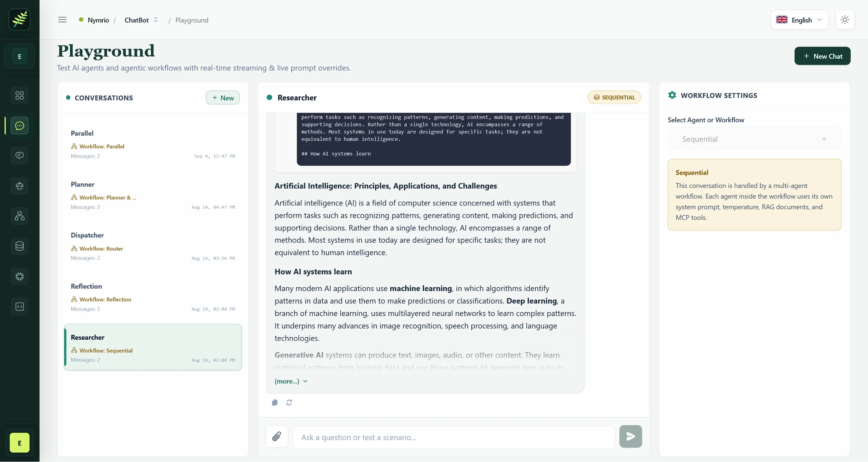Toggle the hamburger sidebar menu
This screenshot has height=462, width=868.
click(62, 20)
